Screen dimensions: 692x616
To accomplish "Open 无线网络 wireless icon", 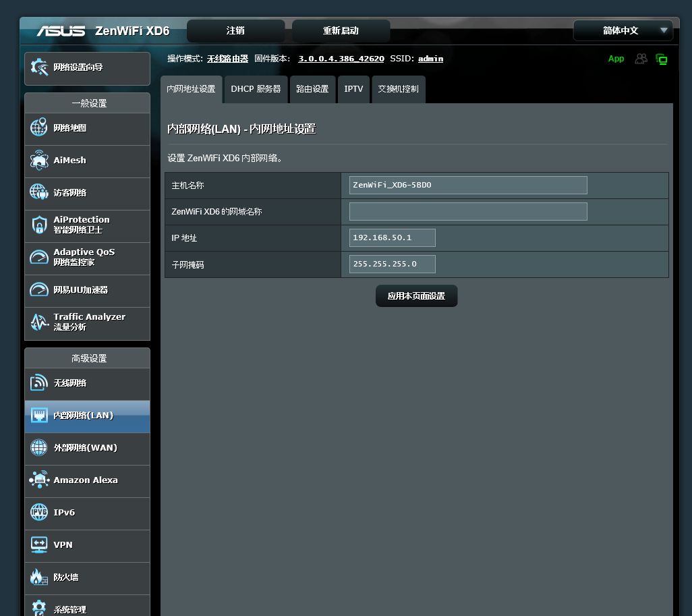I will 39,383.
